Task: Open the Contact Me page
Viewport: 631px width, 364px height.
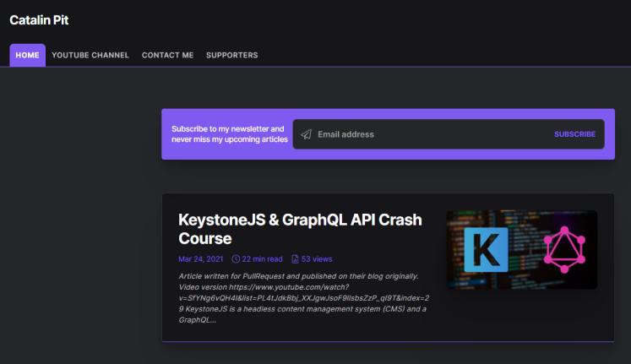Action: 167,55
